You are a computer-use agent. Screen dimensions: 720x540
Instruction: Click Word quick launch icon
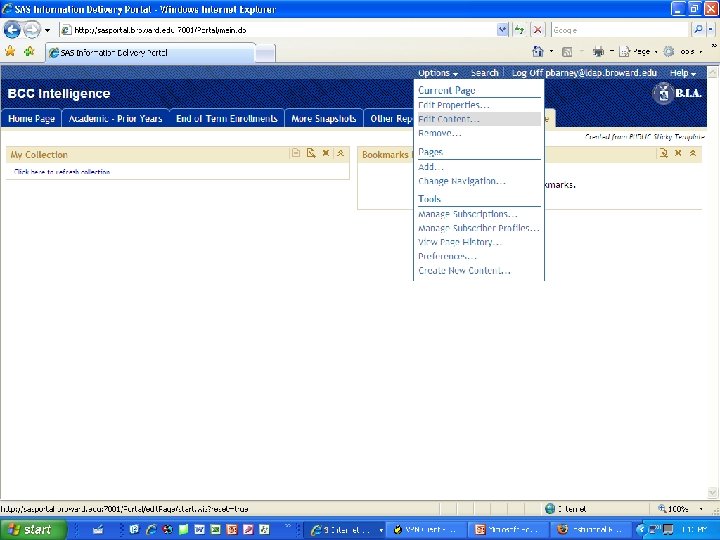pos(199,529)
